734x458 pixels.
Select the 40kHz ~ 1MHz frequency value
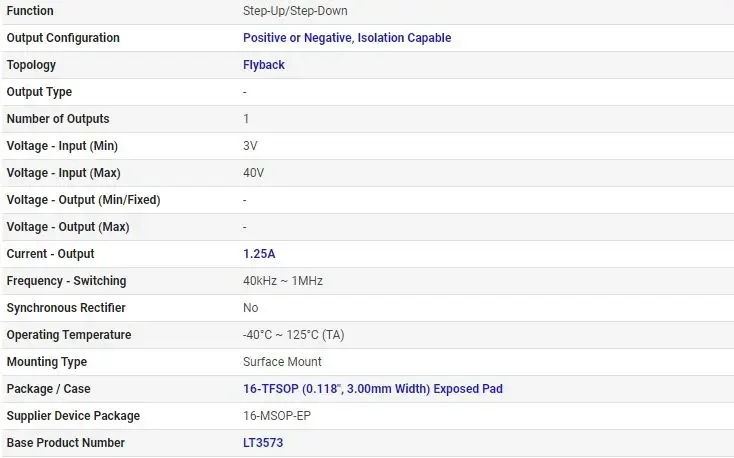pyautogui.click(x=283, y=281)
